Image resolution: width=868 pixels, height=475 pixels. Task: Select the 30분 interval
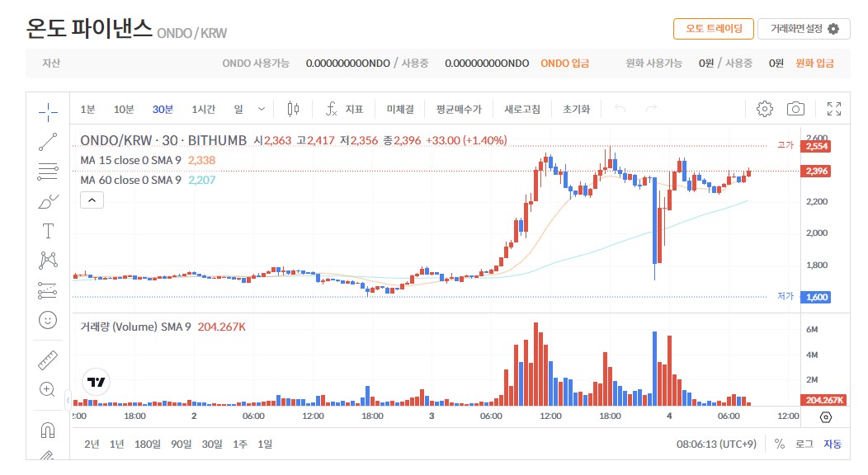pos(163,110)
